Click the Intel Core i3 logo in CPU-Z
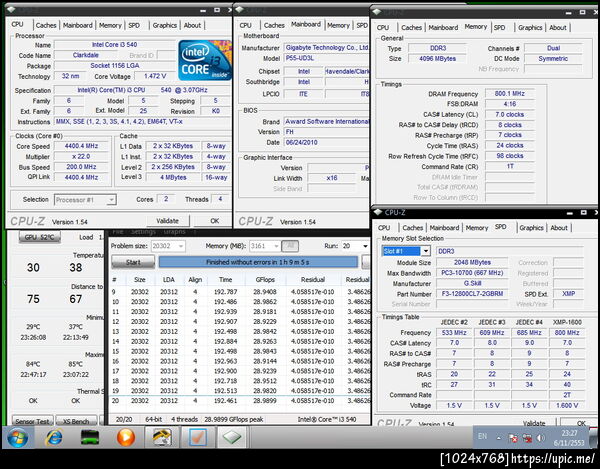600x469 pixels. 205,60
